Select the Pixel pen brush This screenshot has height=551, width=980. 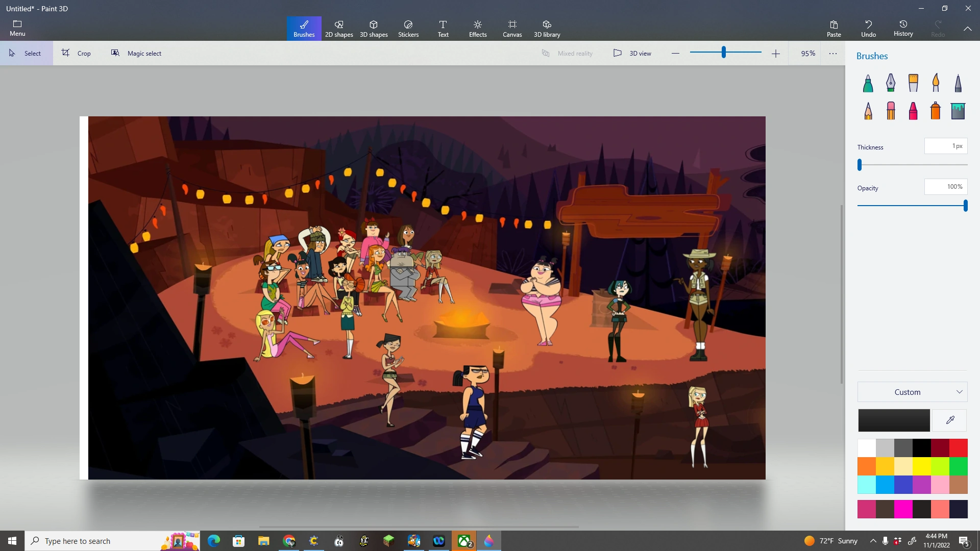[958, 83]
